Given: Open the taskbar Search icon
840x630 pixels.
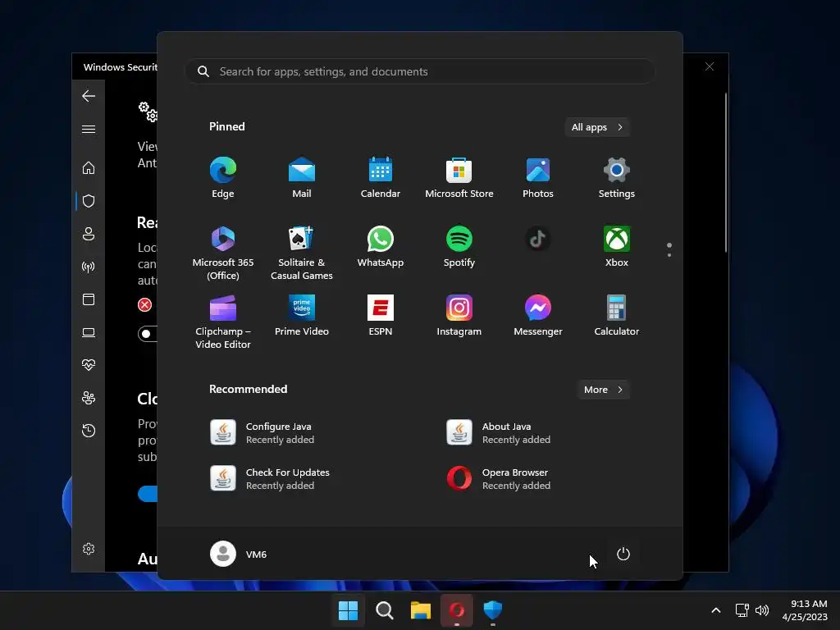Looking at the screenshot, I should pos(384,610).
